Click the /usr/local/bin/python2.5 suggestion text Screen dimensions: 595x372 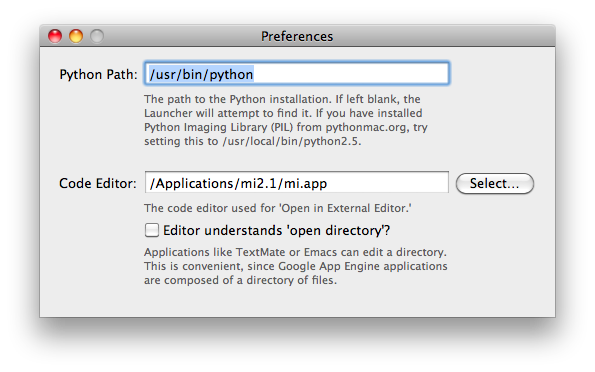[291, 141]
